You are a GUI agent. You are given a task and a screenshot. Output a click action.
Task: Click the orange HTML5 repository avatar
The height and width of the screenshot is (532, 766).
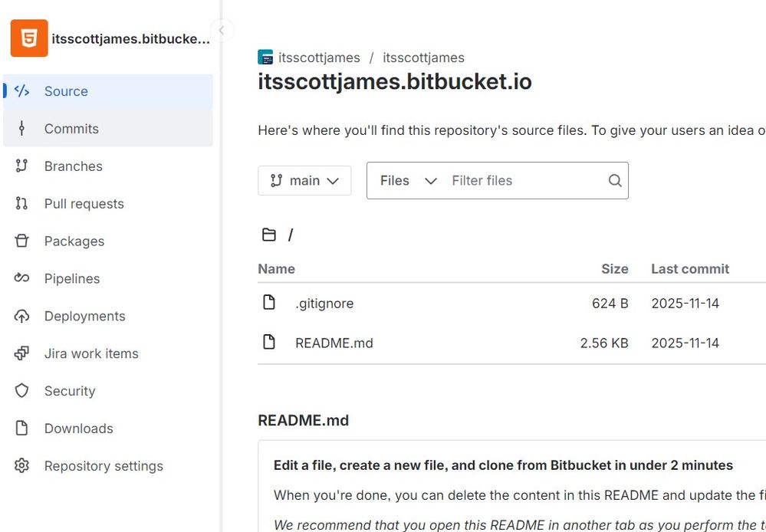tap(29, 38)
